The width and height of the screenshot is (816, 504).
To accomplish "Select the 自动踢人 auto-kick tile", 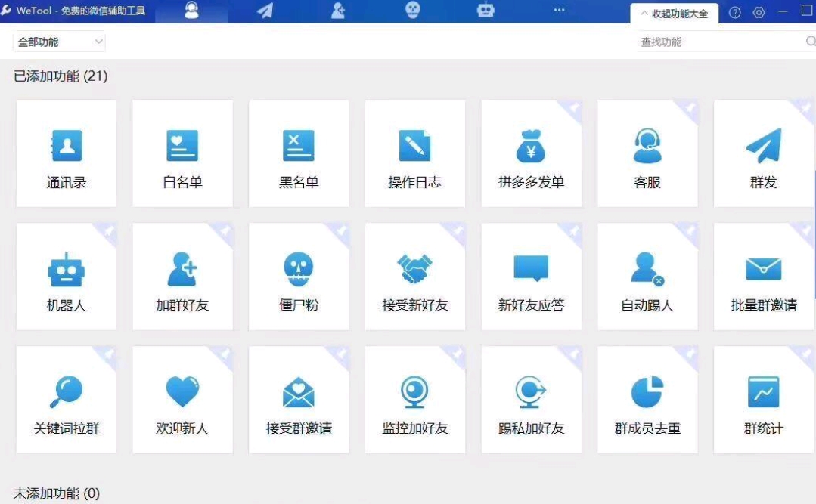I will pos(647,277).
